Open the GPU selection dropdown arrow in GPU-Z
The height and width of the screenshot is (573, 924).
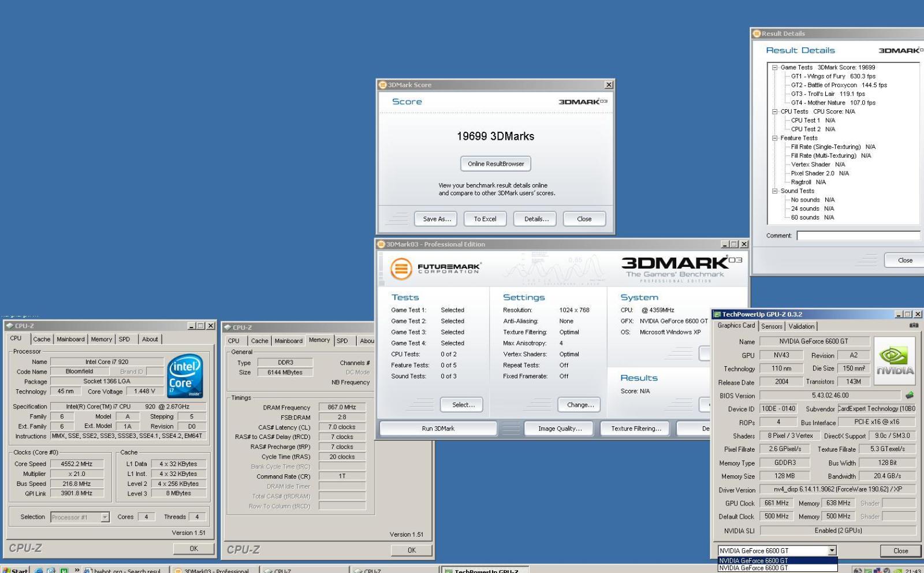(x=832, y=550)
